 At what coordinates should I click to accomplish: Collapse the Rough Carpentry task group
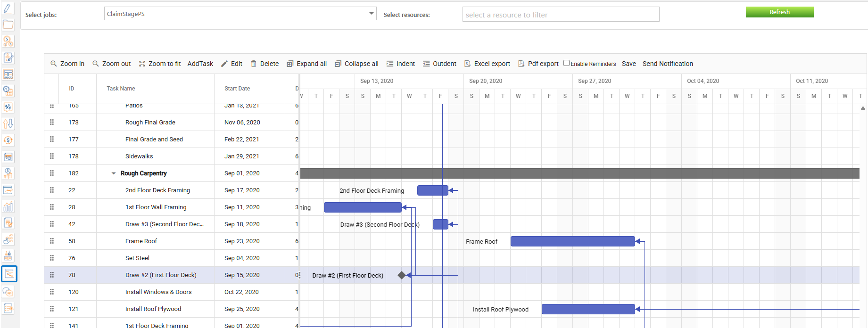[113, 173]
